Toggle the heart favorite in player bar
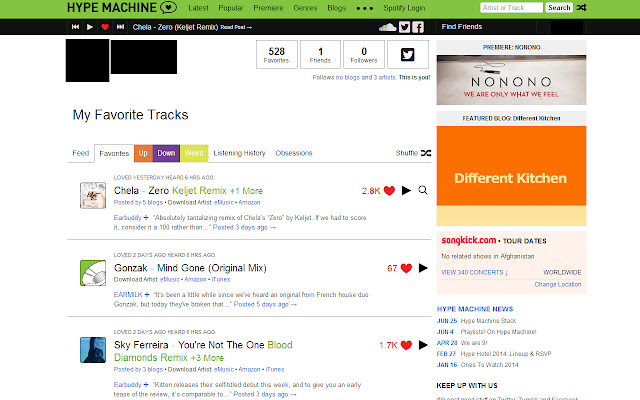 point(105,27)
